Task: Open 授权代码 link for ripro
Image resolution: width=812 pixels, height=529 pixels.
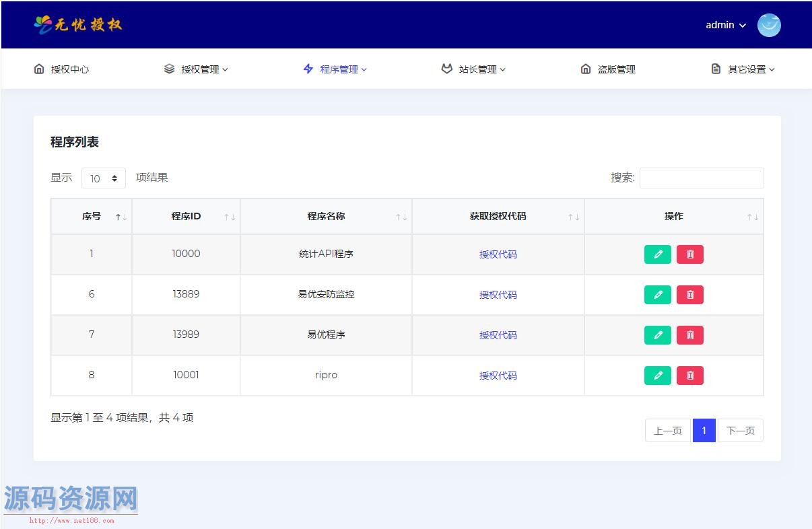Action: click(498, 376)
